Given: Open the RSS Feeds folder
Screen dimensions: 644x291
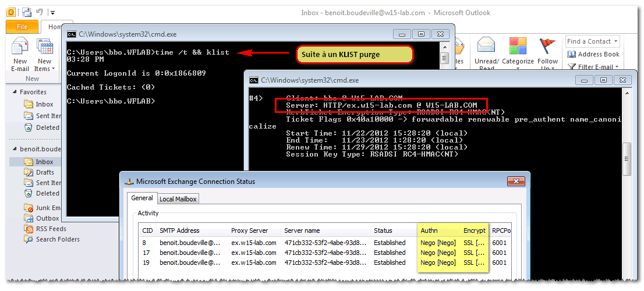Looking at the screenshot, I should point(45,229).
